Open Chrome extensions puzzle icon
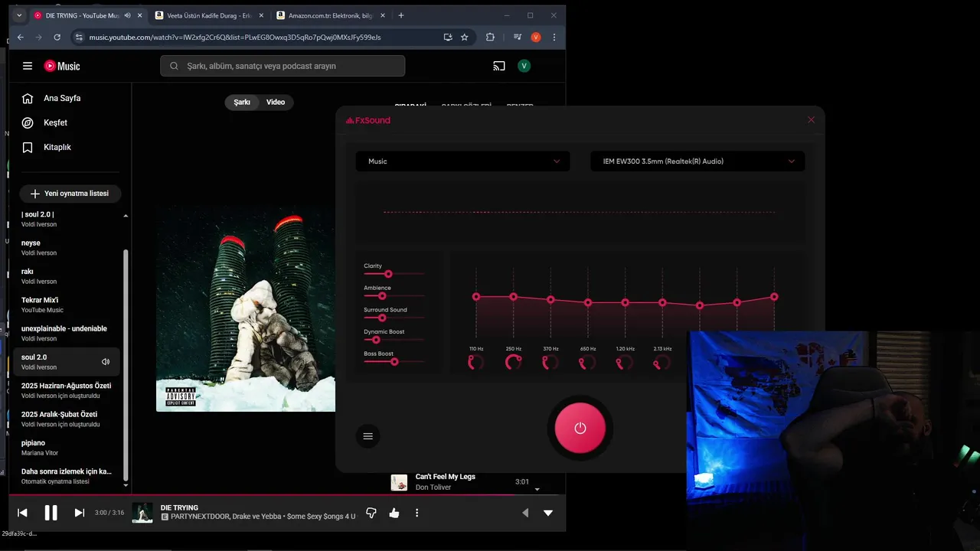Screen dimensions: 980x551 pos(491,37)
